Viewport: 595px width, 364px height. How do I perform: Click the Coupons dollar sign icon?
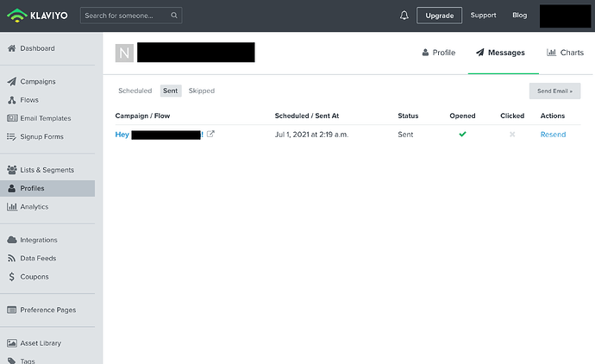pyautogui.click(x=12, y=277)
